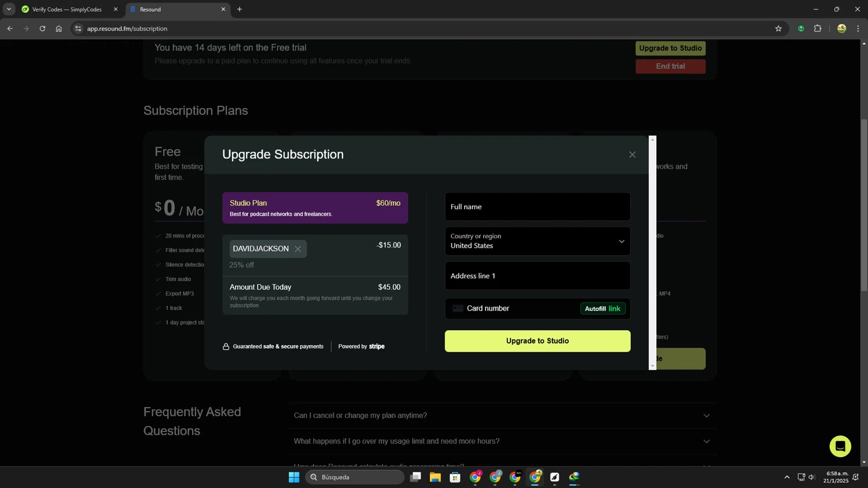
Task: Click the '$60/mo' price text
Action: tap(388, 203)
